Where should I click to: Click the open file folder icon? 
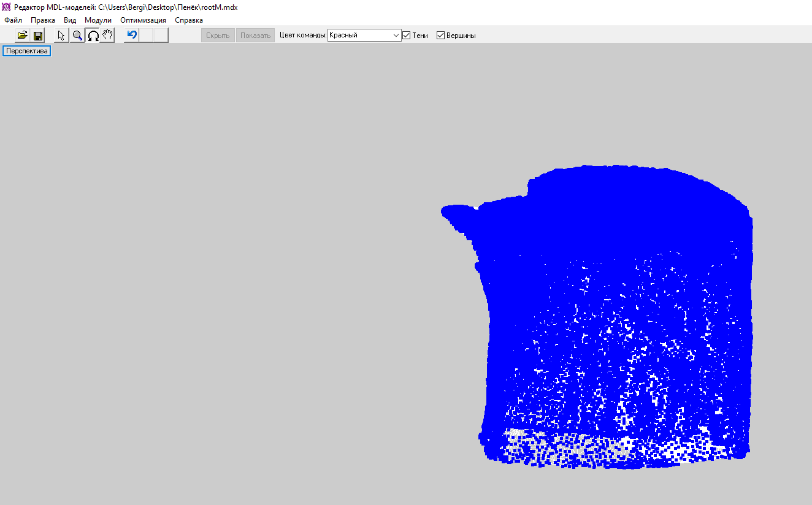(x=23, y=36)
